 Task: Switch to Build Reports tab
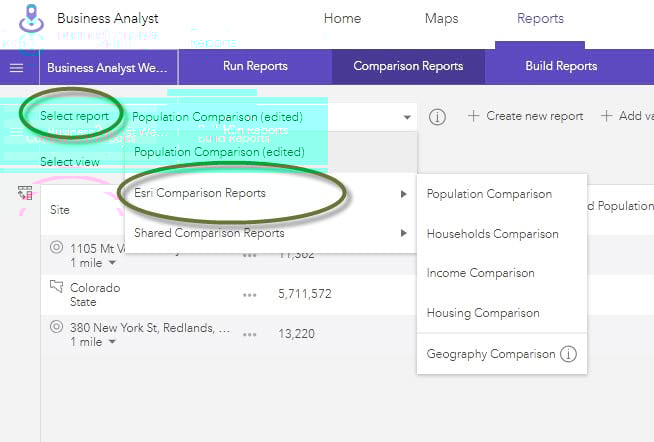[x=561, y=66]
